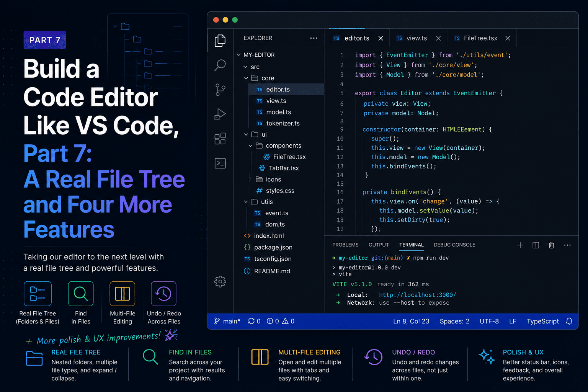Image resolution: width=588 pixels, height=392 pixels.
Task: Select the TERMINAL panel tab
Action: click(412, 245)
